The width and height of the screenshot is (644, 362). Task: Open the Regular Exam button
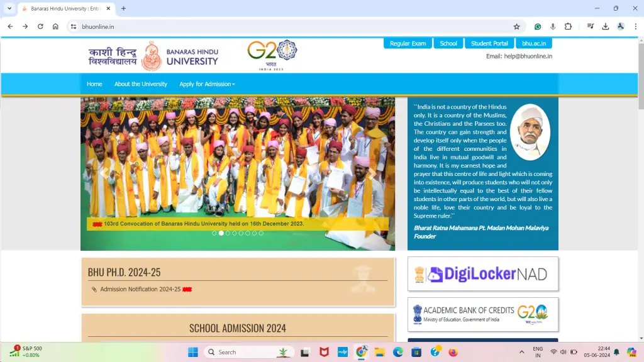408,43
